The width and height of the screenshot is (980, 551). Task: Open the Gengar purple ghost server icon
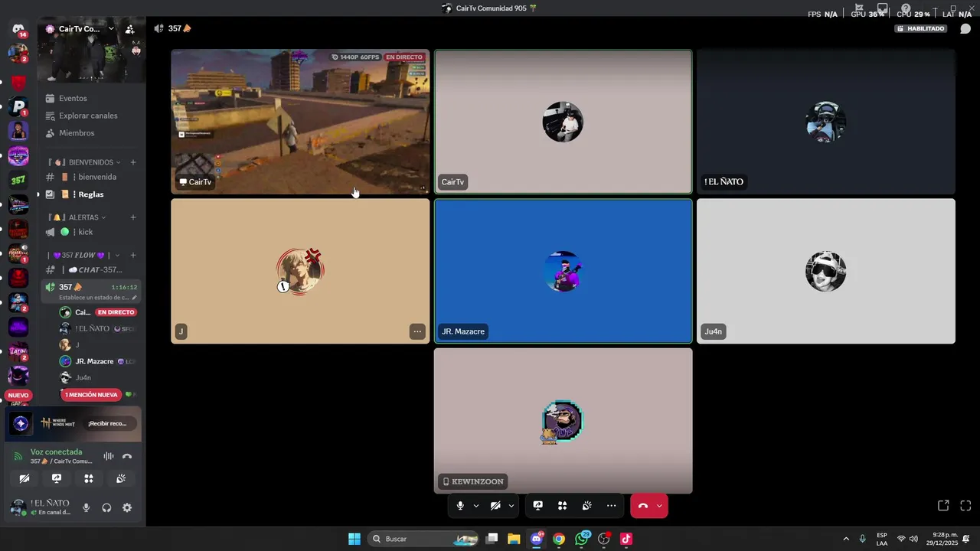[x=18, y=376]
